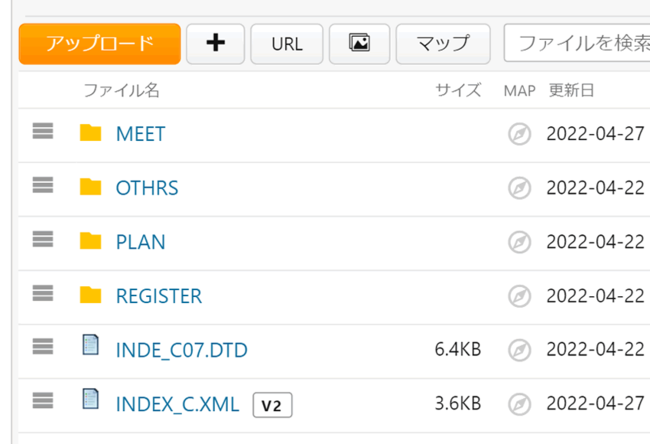Click the hamburger handle for REGISTER row

[42, 294]
